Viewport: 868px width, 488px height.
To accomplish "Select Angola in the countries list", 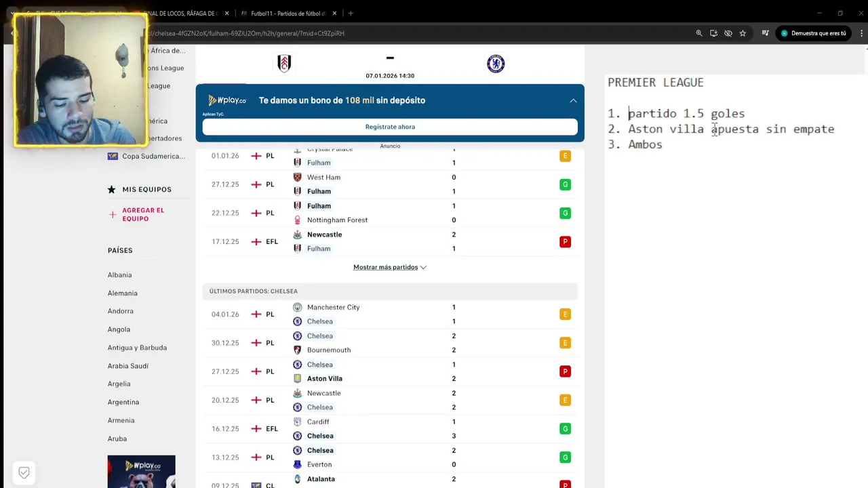I will (119, 329).
